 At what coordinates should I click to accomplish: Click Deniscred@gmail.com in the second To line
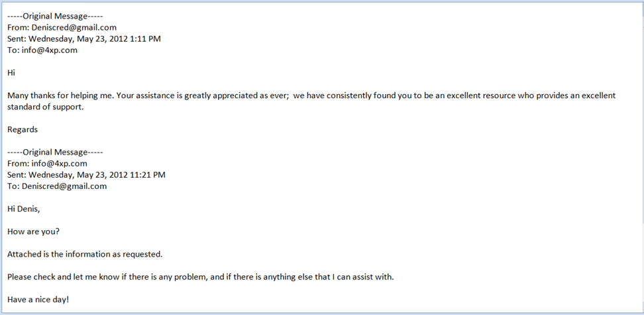coord(64,186)
